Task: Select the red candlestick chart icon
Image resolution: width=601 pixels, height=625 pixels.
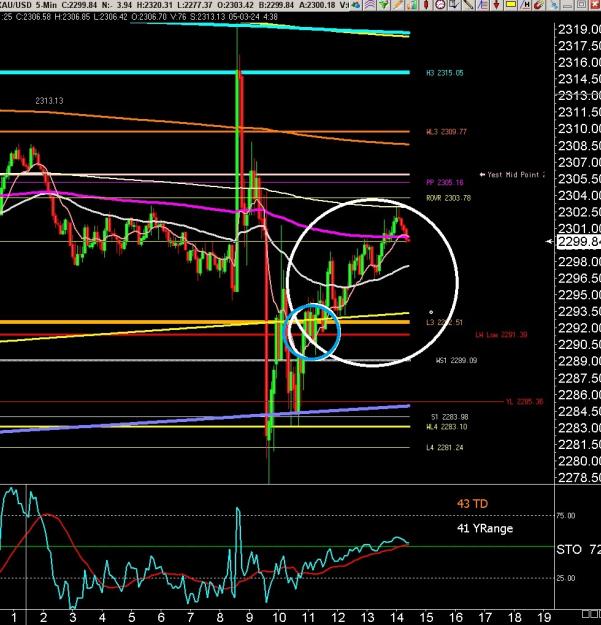Action: (x=426, y=5)
